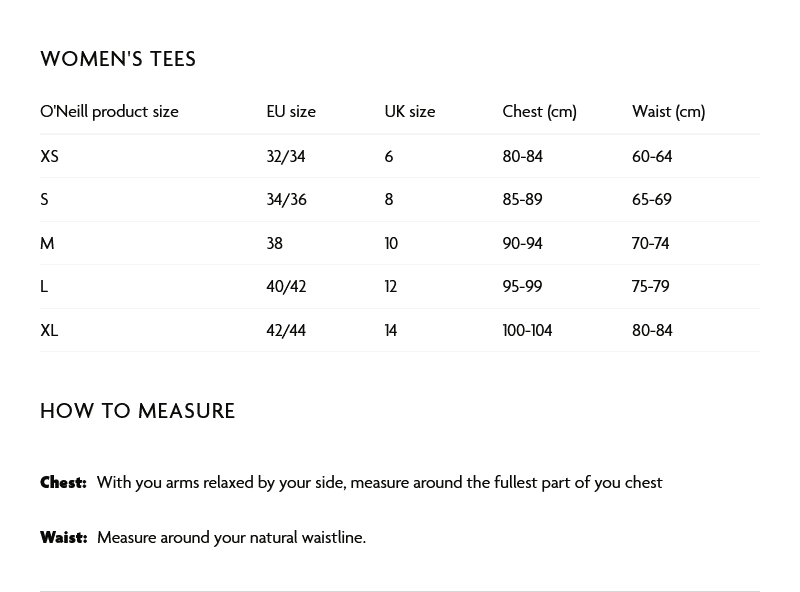The height and width of the screenshot is (592, 800).
Task: Click chest measurement 90-94
Action: (x=522, y=243)
